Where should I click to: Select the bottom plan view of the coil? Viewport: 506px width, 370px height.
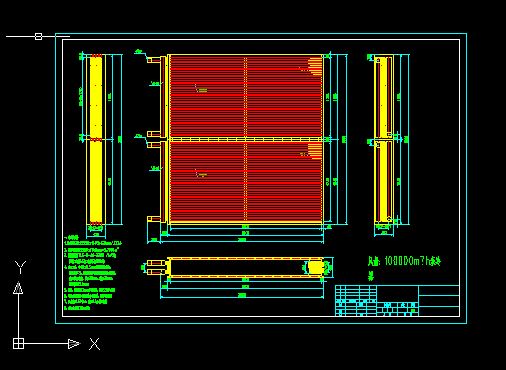(x=236, y=267)
